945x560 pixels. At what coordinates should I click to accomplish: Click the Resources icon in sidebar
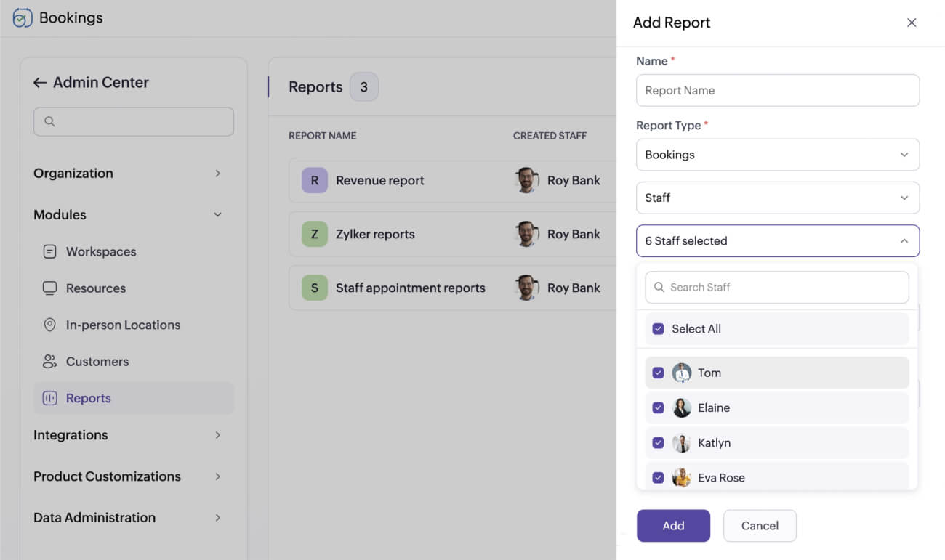click(49, 288)
